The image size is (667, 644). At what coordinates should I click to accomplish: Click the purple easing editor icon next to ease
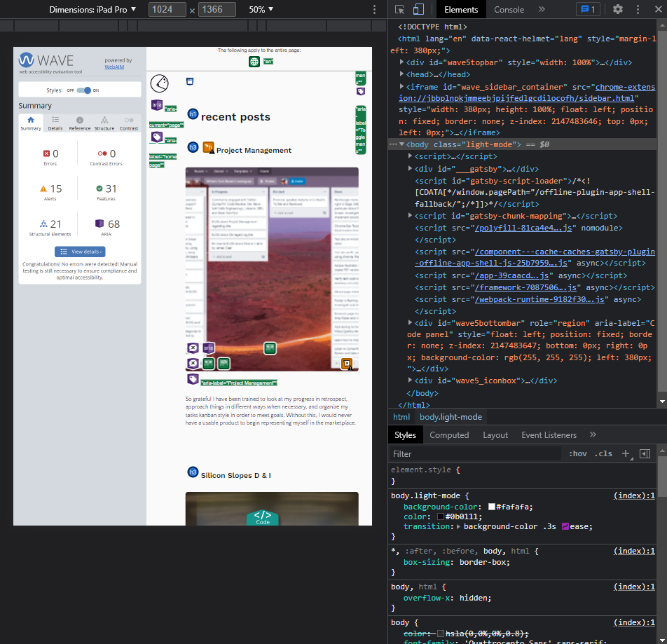point(565,526)
